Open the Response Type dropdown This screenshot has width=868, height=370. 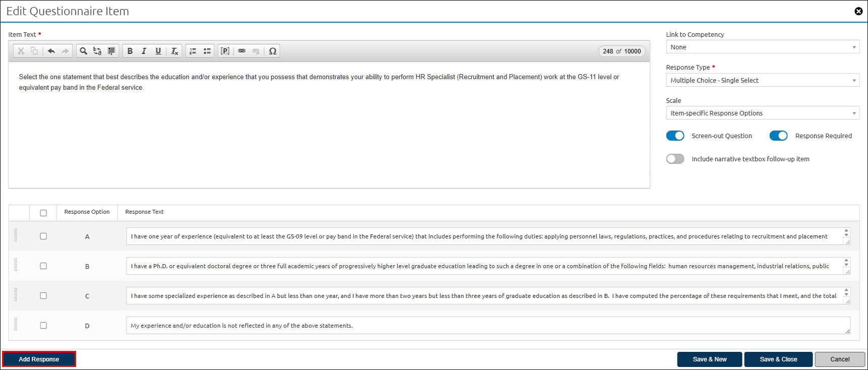coord(763,80)
